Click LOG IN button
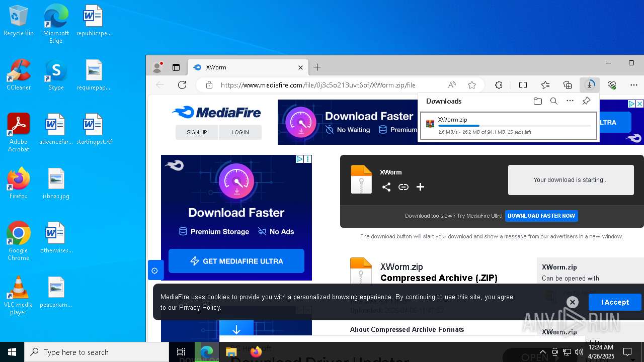This screenshot has height=362, width=644. [x=240, y=132]
